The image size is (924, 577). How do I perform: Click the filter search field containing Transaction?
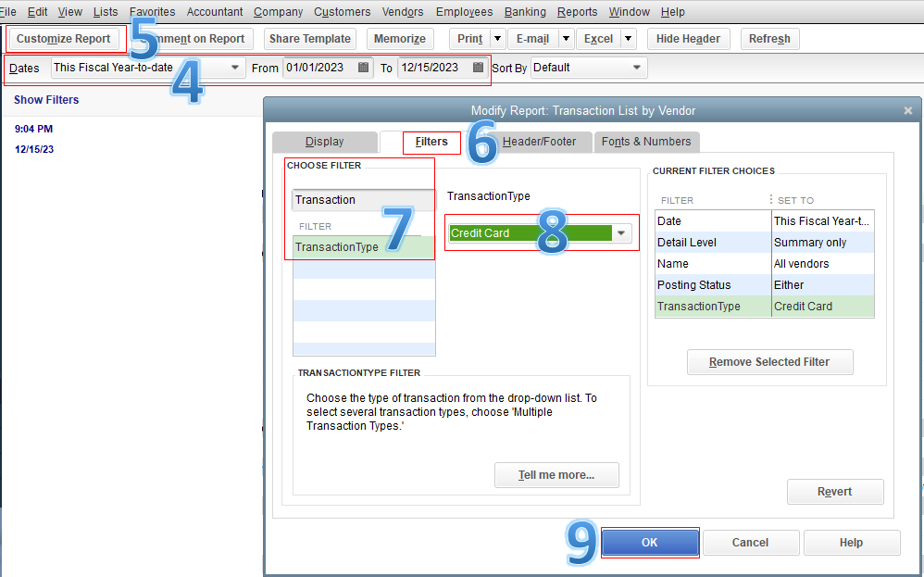click(364, 200)
